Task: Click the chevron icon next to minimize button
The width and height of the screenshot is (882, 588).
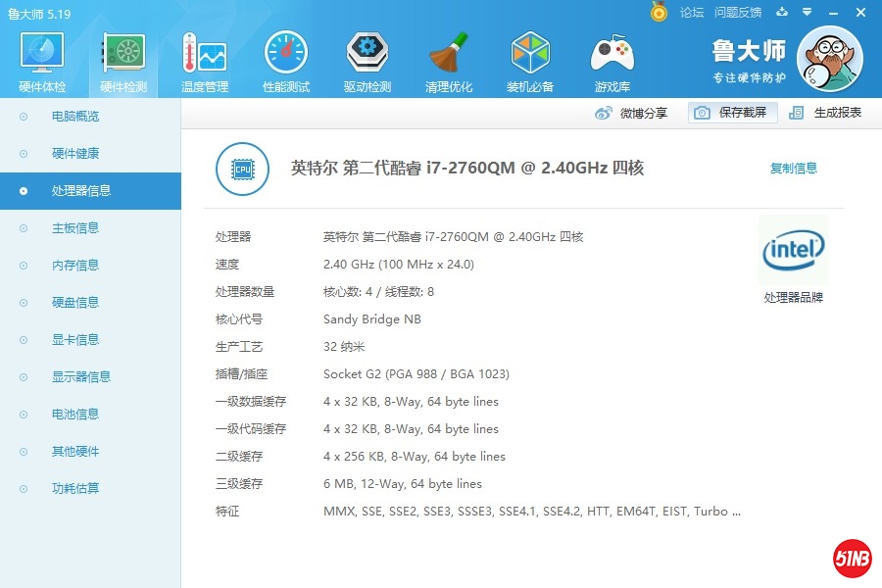Action: pyautogui.click(x=807, y=13)
